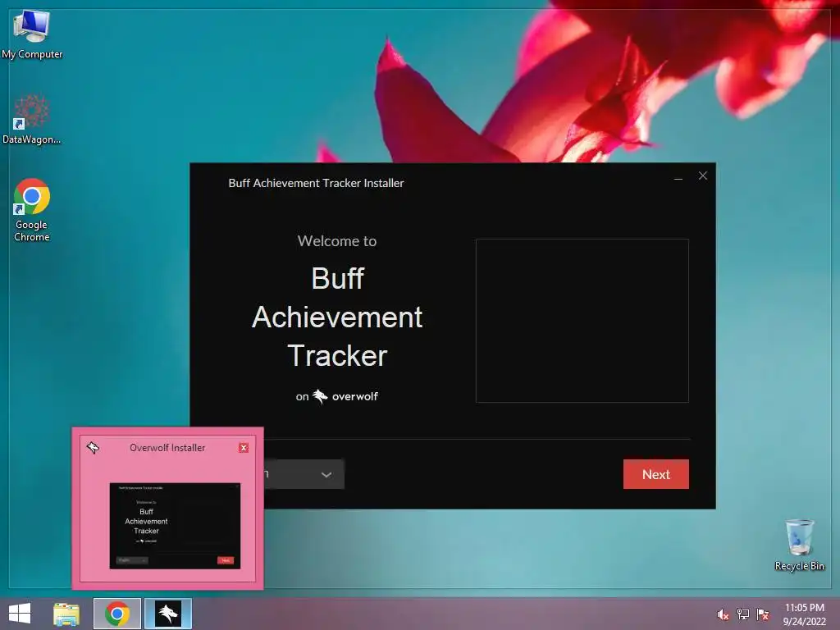Viewport: 840px width, 630px height.
Task: Open My Computer desktop icon
Action: (x=32, y=34)
